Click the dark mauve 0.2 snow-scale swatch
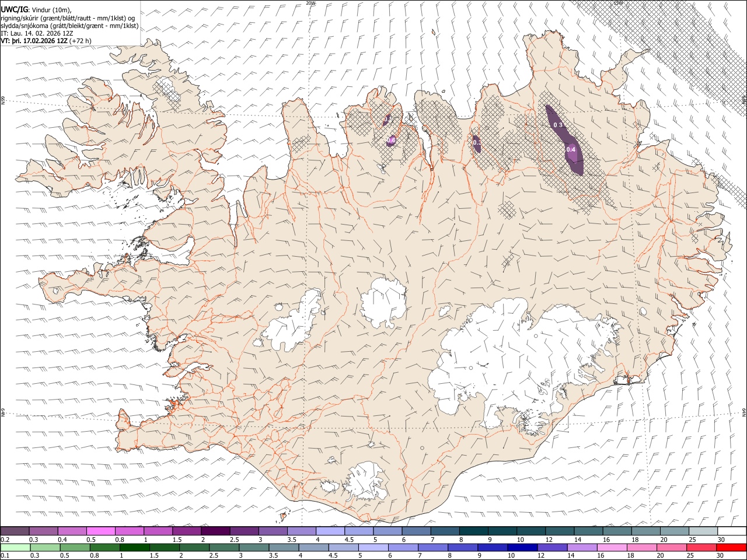Viewport: 747px width, 560px height. [x=15, y=531]
